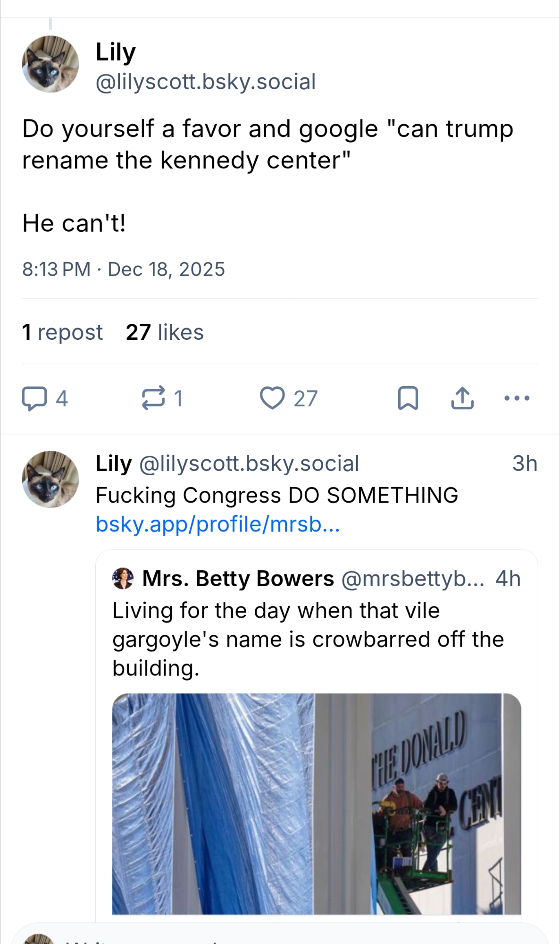The width and height of the screenshot is (560, 944).
Task: Bookmark this post
Action: 408,398
